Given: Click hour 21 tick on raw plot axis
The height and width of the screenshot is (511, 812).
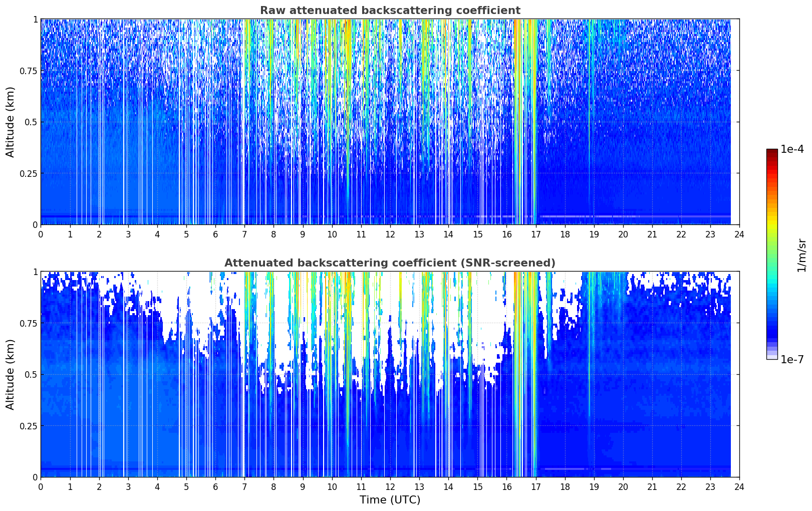Looking at the screenshot, I should coord(652,234).
